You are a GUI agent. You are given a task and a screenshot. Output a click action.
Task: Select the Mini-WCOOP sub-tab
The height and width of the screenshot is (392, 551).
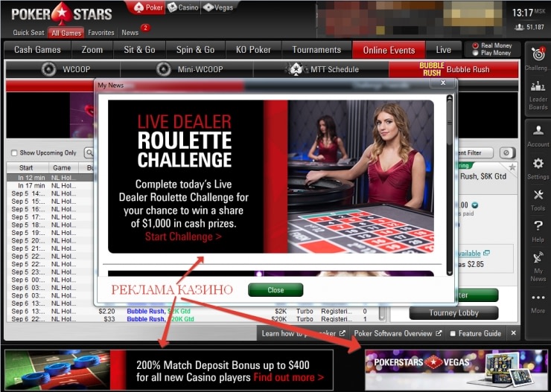point(187,69)
